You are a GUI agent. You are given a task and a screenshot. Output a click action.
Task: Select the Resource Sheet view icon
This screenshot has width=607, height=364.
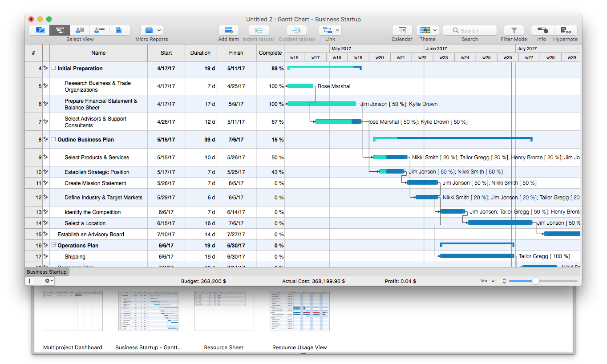80,30
